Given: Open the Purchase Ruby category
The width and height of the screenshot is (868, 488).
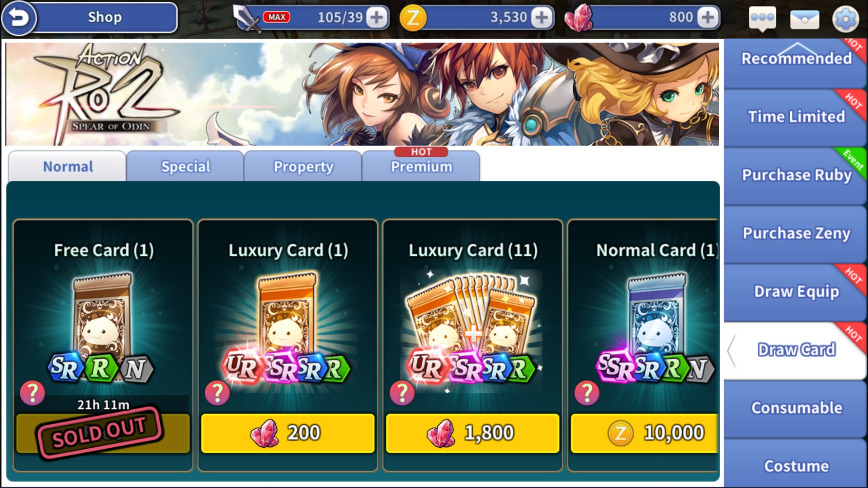Looking at the screenshot, I should 795,175.
